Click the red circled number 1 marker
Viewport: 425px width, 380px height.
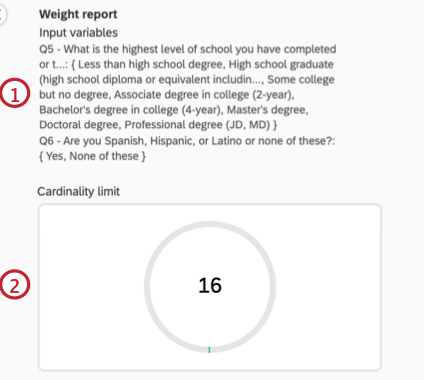[x=15, y=93]
